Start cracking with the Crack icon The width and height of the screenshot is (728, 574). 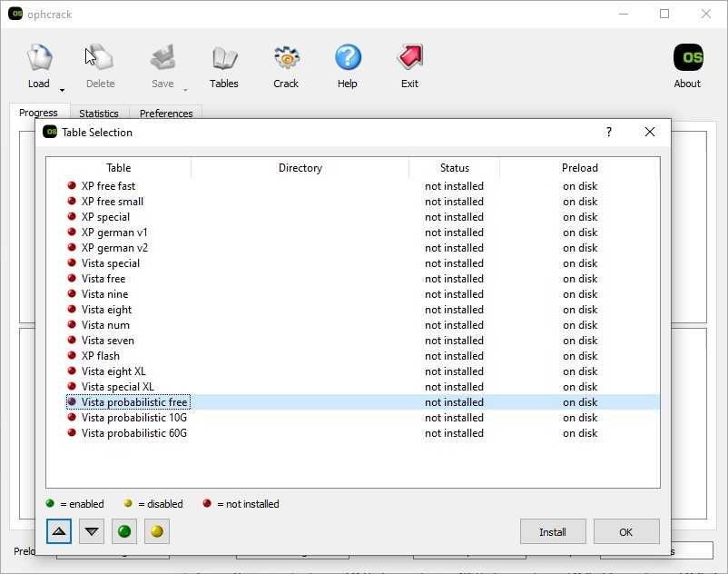[x=286, y=60]
